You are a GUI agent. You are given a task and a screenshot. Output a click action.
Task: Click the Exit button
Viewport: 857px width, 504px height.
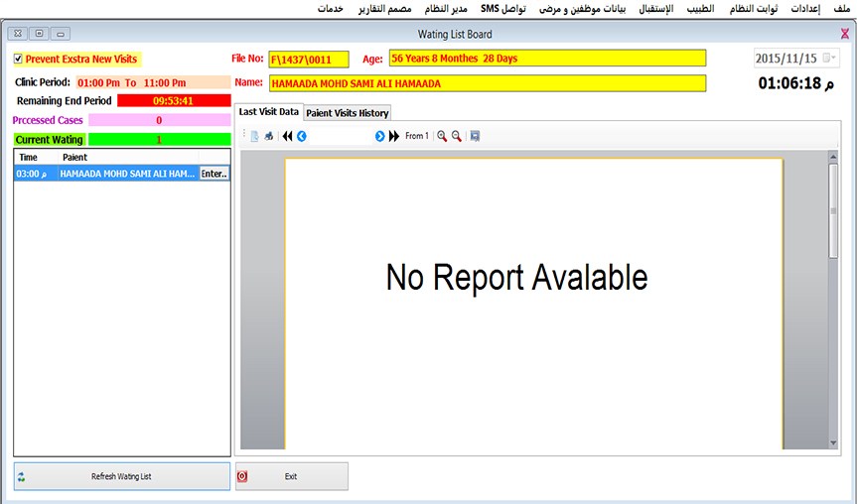tap(292, 476)
